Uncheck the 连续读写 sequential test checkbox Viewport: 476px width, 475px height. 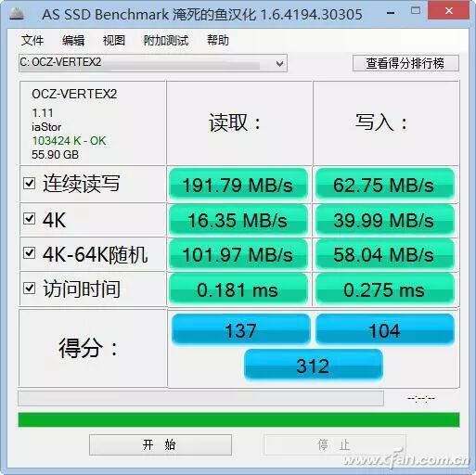(x=30, y=184)
